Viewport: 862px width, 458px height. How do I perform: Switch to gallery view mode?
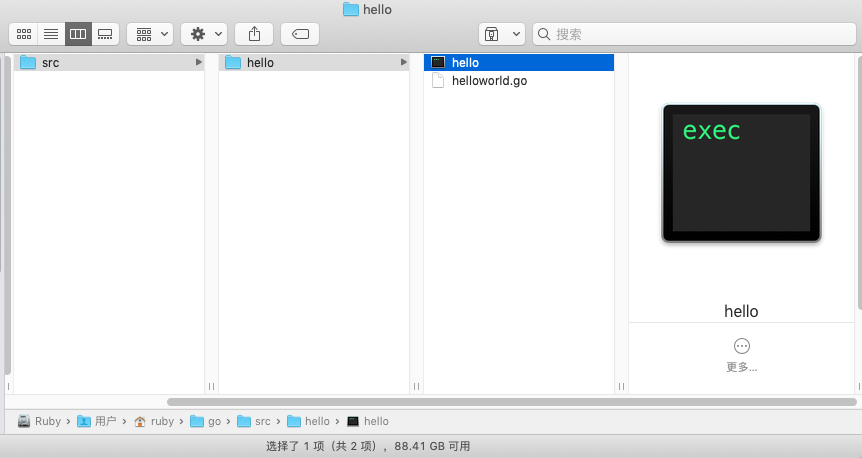point(105,34)
